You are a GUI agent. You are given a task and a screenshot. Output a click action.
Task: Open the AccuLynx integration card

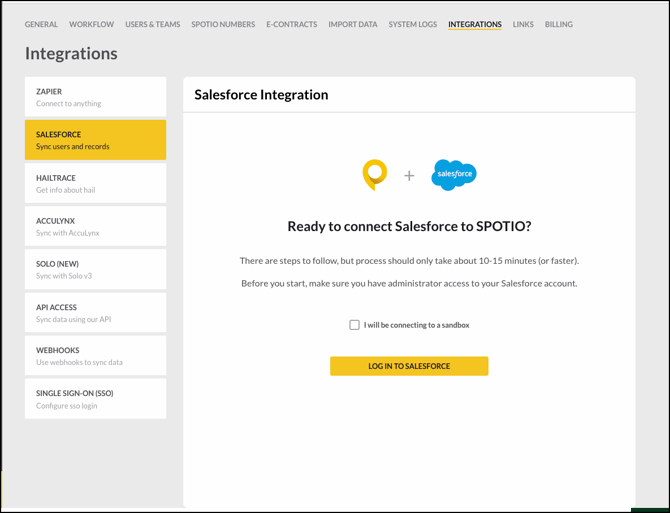(x=95, y=226)
